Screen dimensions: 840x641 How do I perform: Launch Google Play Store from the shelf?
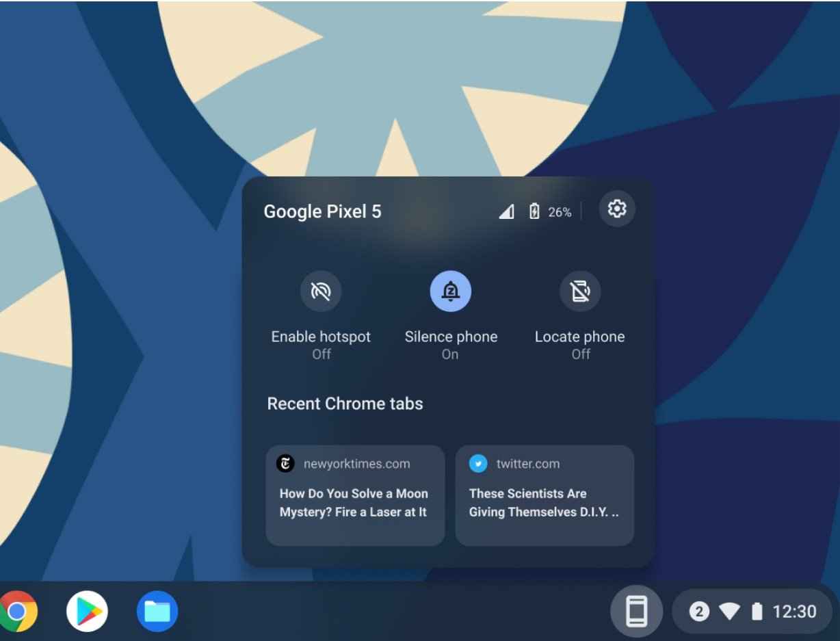(x=87, y=611)
